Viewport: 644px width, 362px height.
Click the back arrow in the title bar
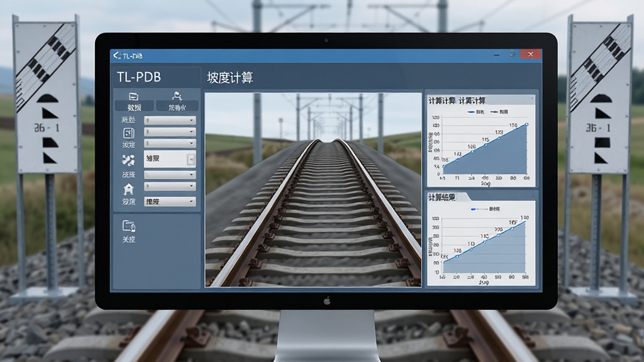[x=116, y=55]
